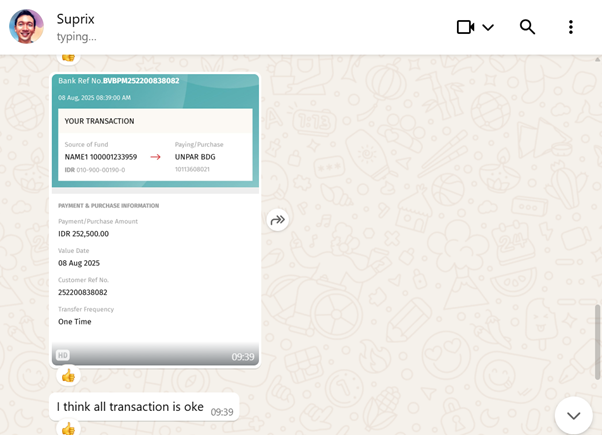
Task: Jump to latest messages with down chevron
Action: [574, 415]
